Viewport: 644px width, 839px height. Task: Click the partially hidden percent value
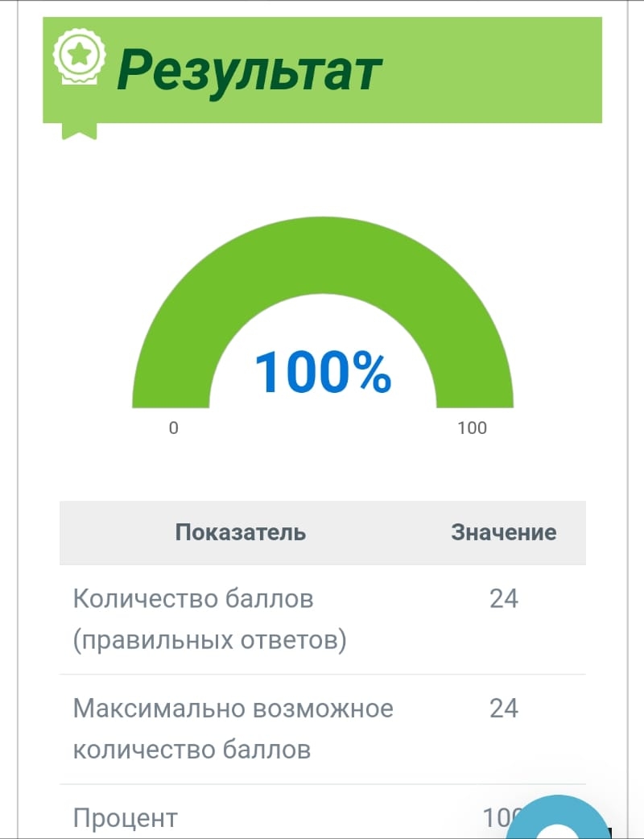(497, 816)
